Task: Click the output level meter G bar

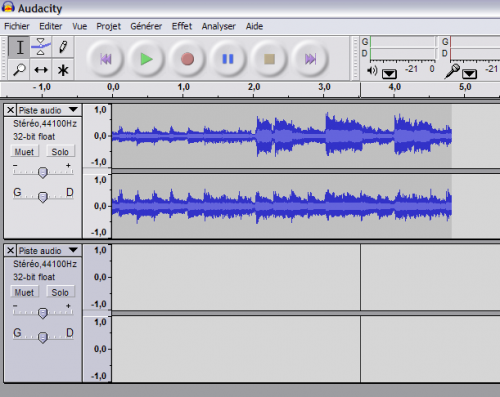Action: pyautogui.click(x=403, y=42)
